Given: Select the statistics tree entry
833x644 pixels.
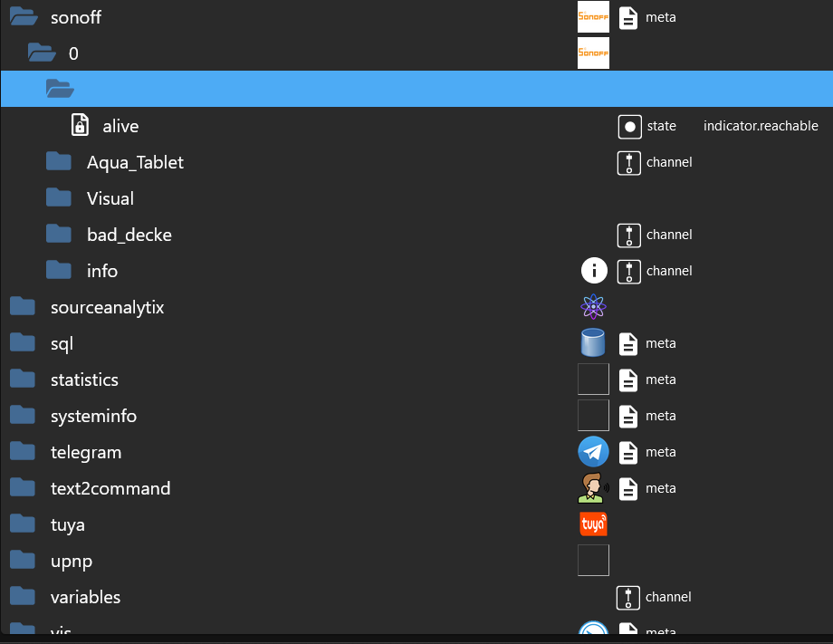Looking at the screenshot, I should click(x=84, y=380).
